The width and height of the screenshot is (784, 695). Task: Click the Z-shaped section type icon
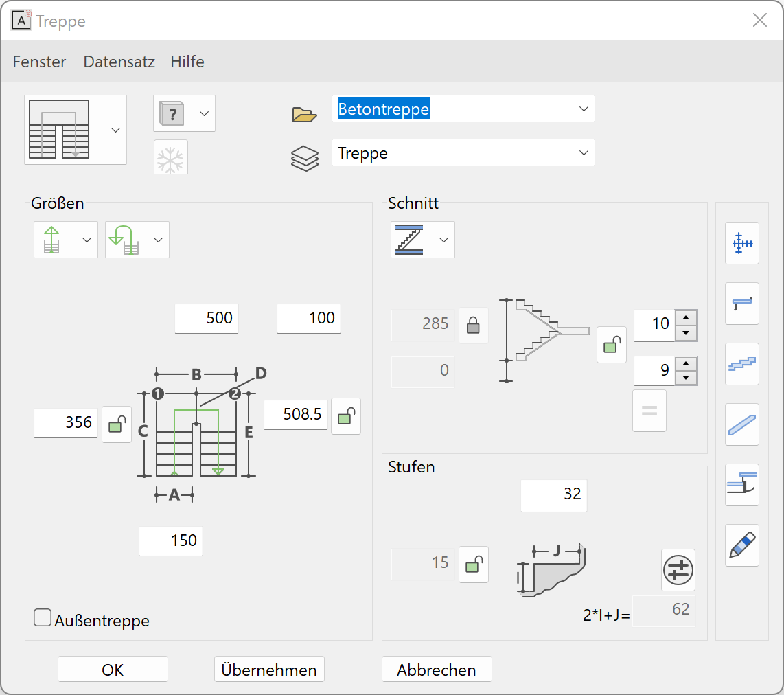click(x=409, y=240)
